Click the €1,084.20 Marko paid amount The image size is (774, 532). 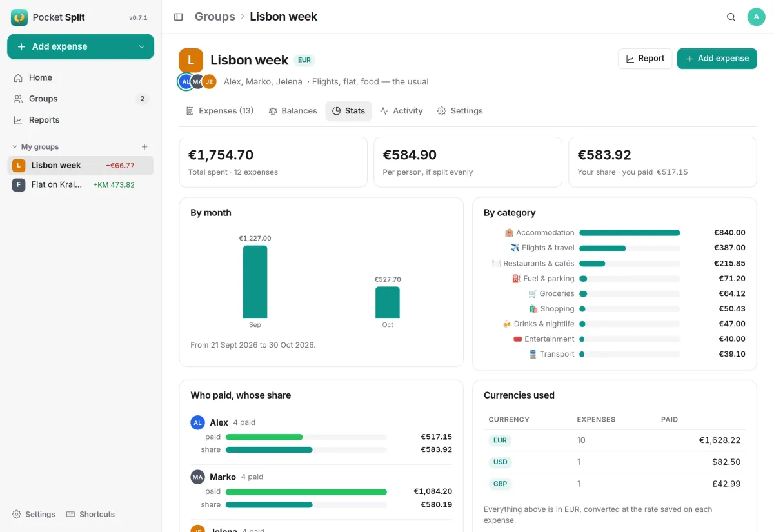click(433, 491)
